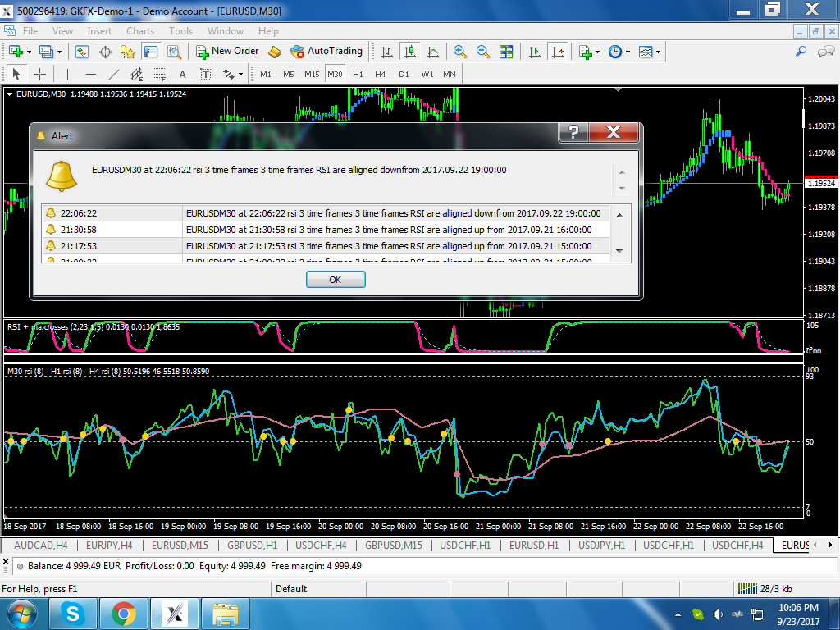The height and width of the screenshot is (630, 840).
Task: Select the 21:17:53 alert row
Action: coord(326,246)
